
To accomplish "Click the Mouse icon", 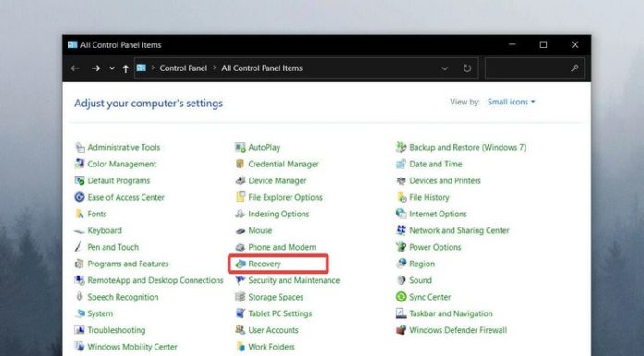I will click(x=240, y=231).
